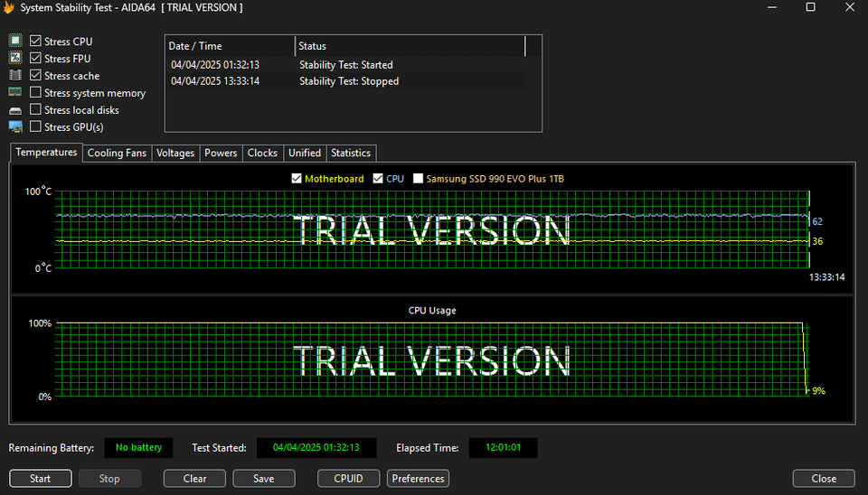Viewport: 868px width, 495px height.
Task: Open the Clocks tab
Action: 262,154
